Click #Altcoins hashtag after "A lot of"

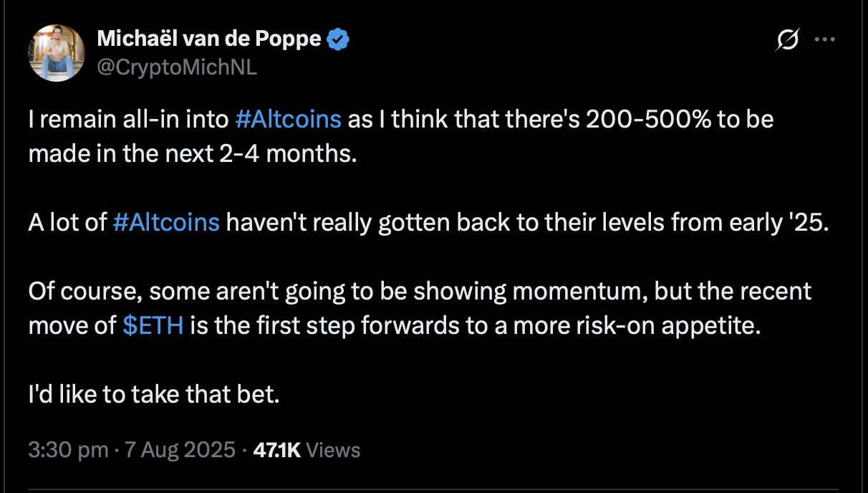coord(166,222)
